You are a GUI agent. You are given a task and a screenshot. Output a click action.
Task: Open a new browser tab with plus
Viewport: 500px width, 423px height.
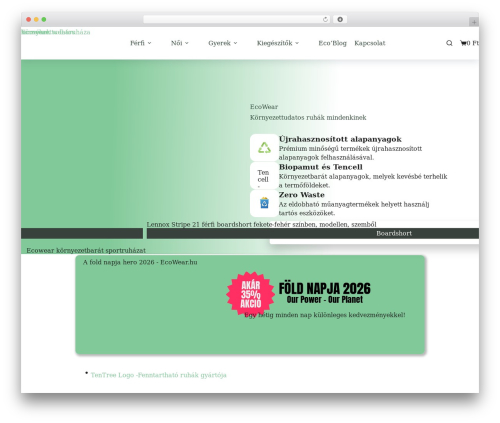(x=474, y=22)
